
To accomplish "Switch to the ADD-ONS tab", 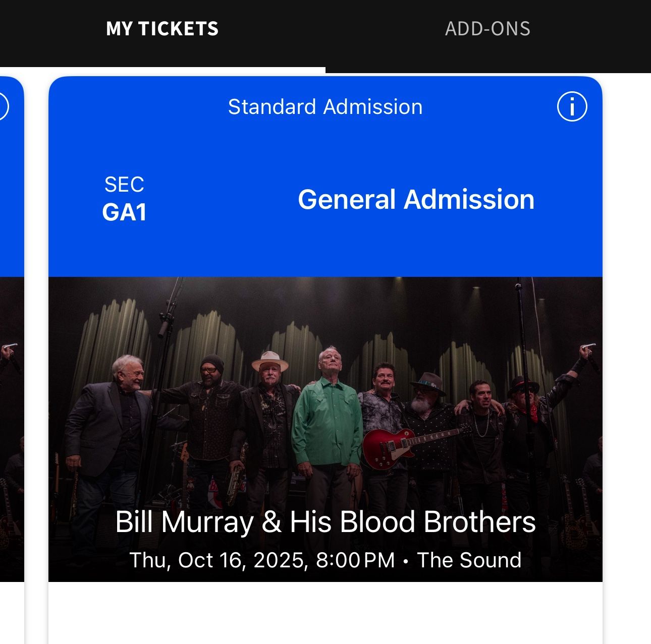I will [487, 29].
